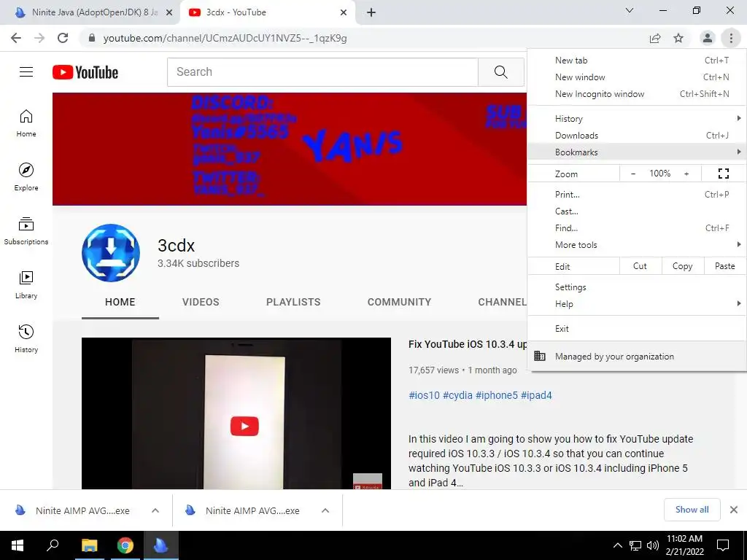
Task: Open the tab search chevron
Action: [630, 10]
